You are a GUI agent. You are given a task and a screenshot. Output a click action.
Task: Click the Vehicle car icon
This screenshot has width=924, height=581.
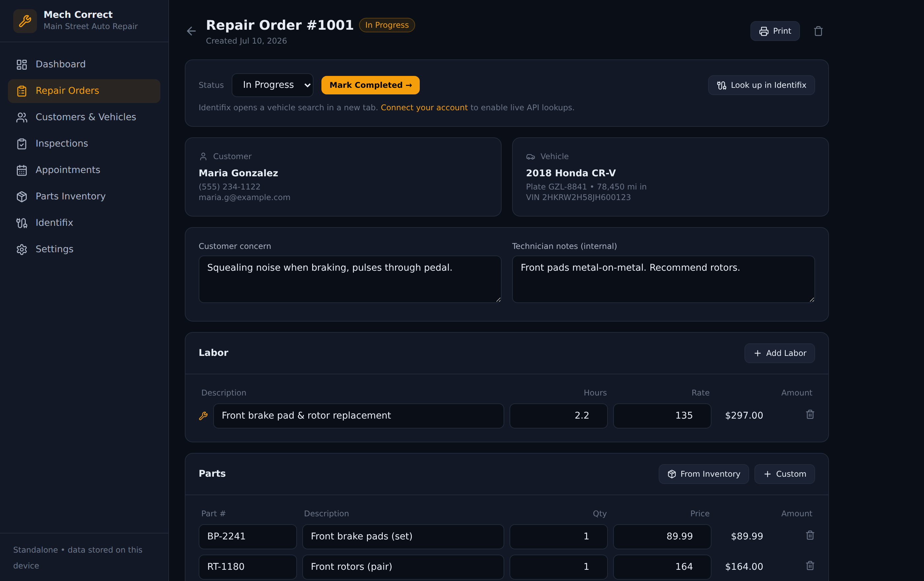click(x=530, y=156)
